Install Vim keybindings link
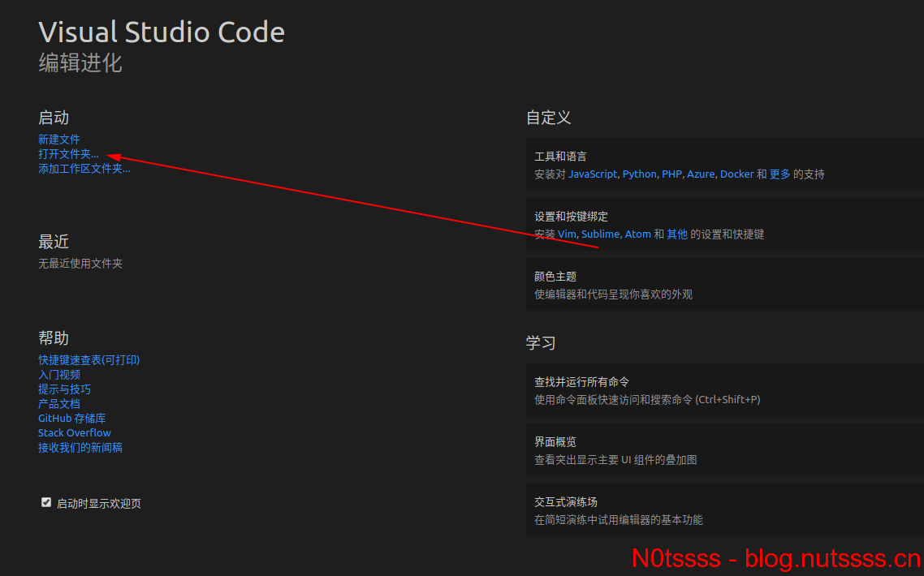924x576 pixels. click(567, 234)
